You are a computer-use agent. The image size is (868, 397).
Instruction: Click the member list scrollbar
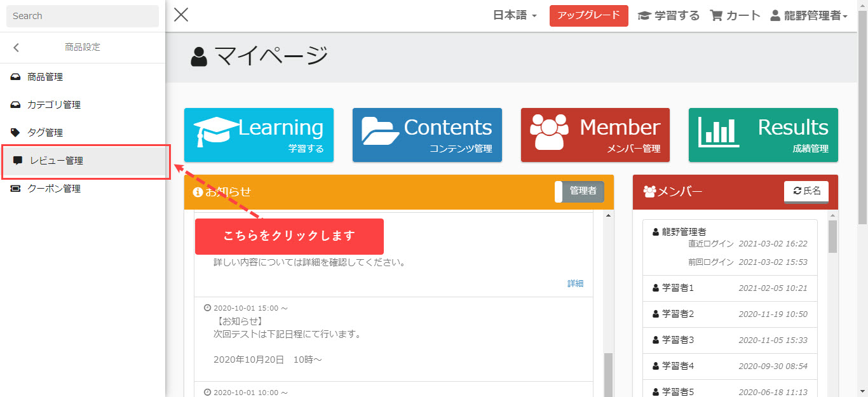[x=832, y=238]
